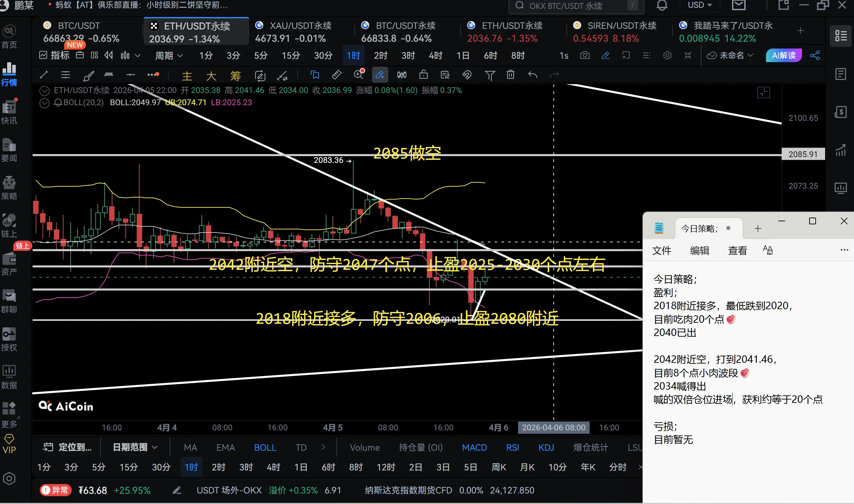Toggle the BOLL indicator in bottom bar

click(265, 447)
